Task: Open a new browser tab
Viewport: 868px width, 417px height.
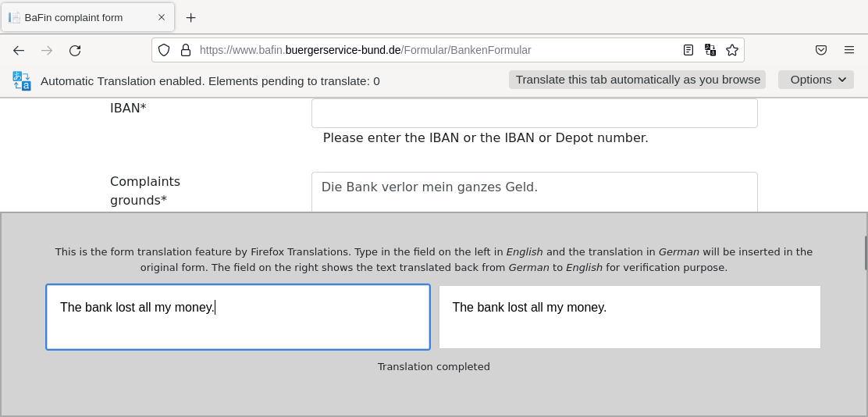Action: (x=190, y=17)
